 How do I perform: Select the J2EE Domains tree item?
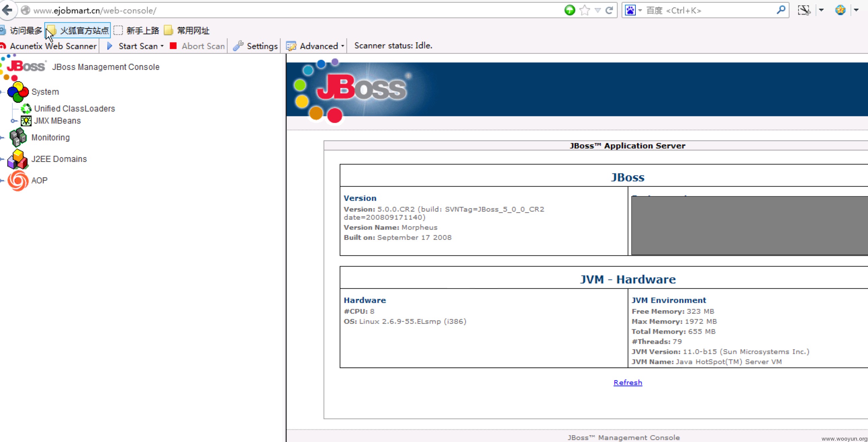coord(59,159)
